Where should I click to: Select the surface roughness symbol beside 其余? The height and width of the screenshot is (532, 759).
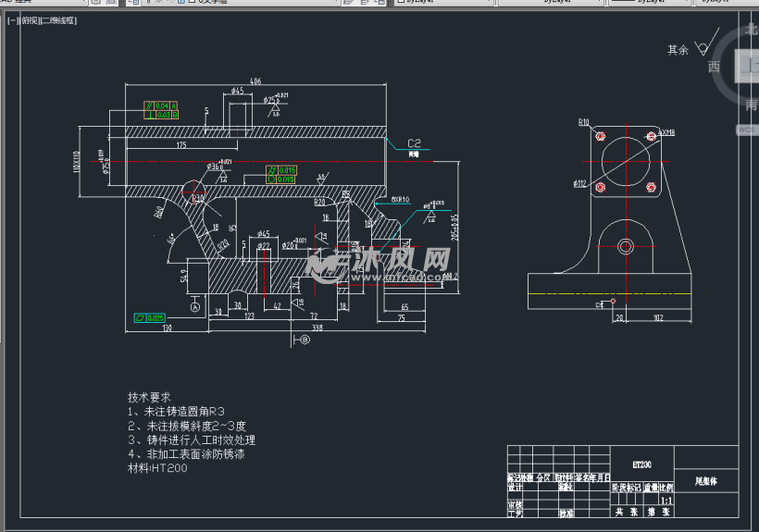tap(704, 48)
